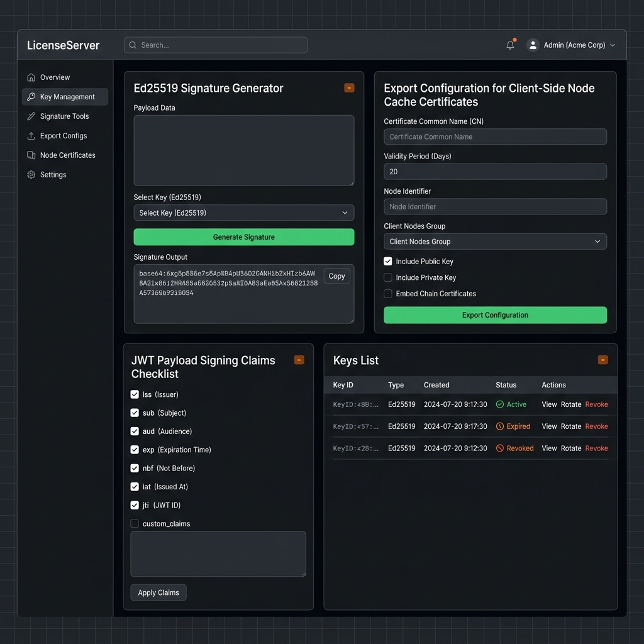Click the Node Certificates devices icon
This screenshot has height=644, width=644.
pos(31,155)
